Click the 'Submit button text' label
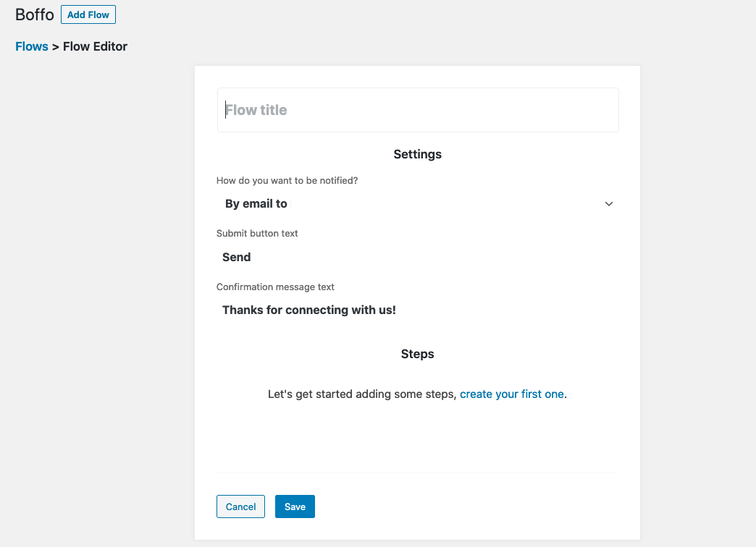This screenshot has height=547, width=756. click(x=257, y=233)
